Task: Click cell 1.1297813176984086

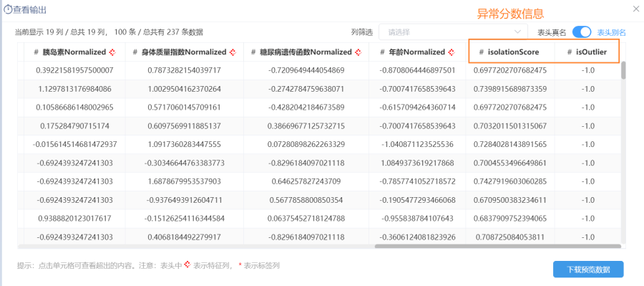Action: pos(74,89)
